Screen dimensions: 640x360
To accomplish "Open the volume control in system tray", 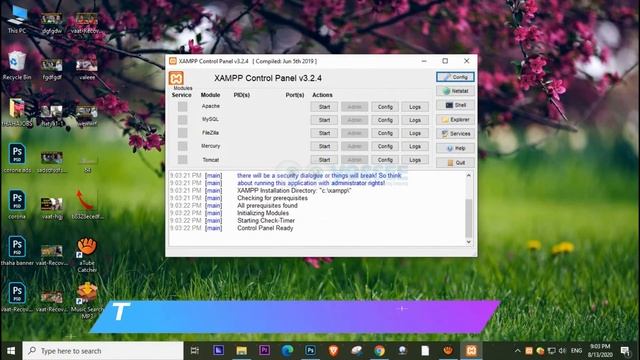I will 562,351.
